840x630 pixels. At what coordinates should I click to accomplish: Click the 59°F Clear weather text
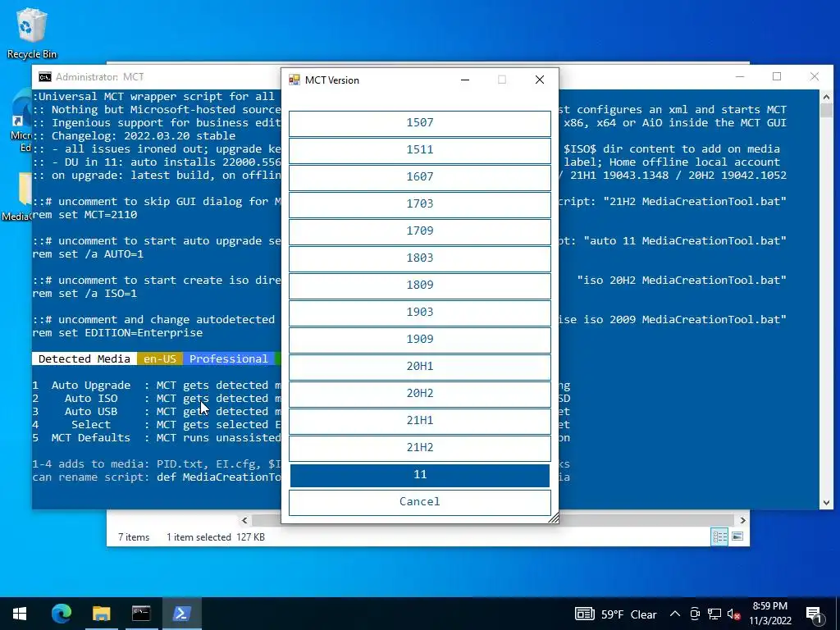pyautogui.click(x=629, y=614)
